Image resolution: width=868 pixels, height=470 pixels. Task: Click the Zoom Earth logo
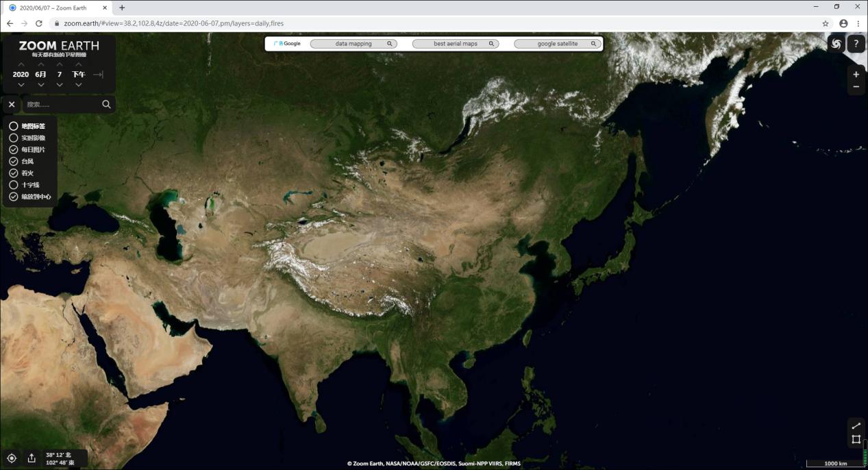pyautogui.click(x=58, y=45)
